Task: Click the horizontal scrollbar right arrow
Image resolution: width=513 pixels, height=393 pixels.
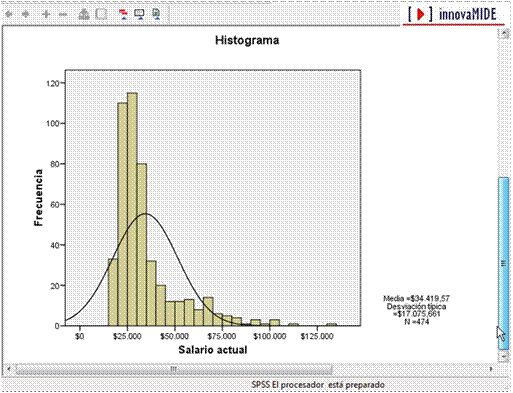Action: pyautogui.click(x=491, y=369)
